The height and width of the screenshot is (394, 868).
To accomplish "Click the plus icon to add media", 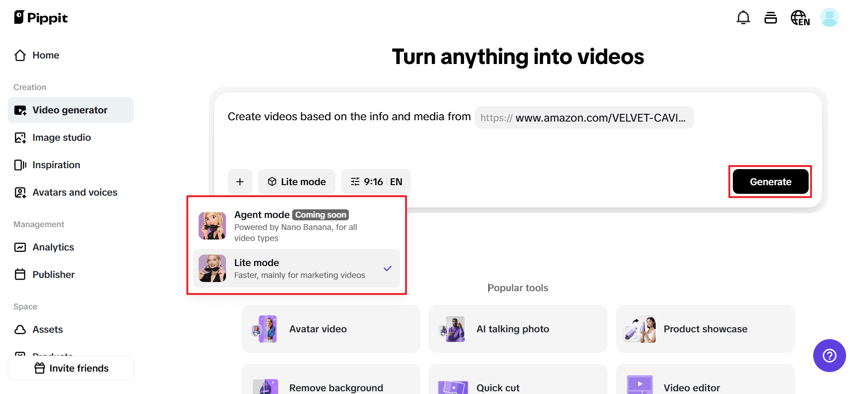I will 240,181.
